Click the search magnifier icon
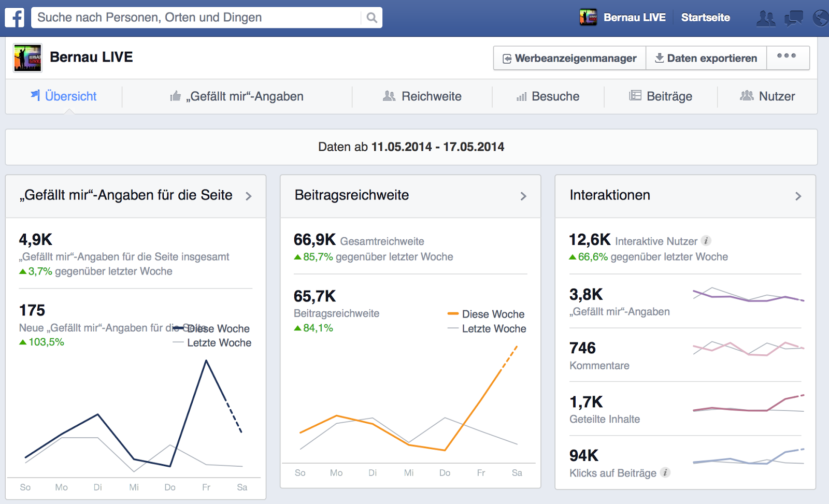Viewport: 829px width, 504px height. [x=371, y=18]
